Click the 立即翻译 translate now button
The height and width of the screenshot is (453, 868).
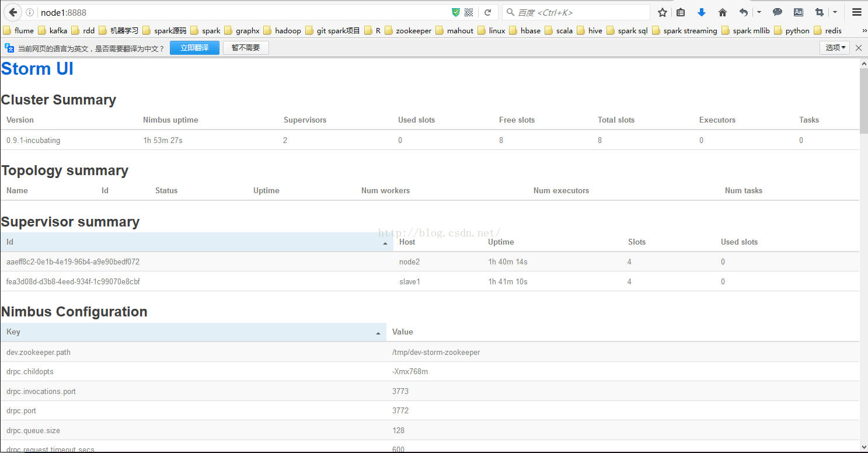(x=194, y=48)
